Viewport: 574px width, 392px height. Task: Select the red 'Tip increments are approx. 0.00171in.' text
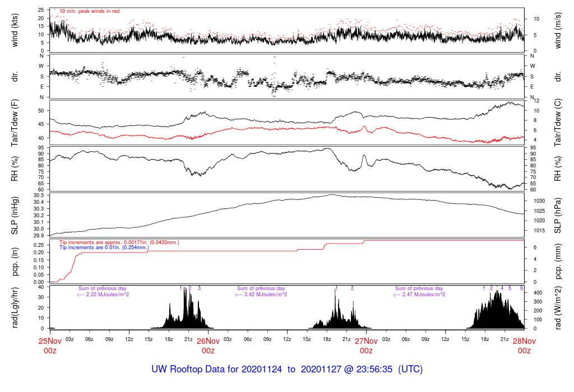click(x=119, y=242)
